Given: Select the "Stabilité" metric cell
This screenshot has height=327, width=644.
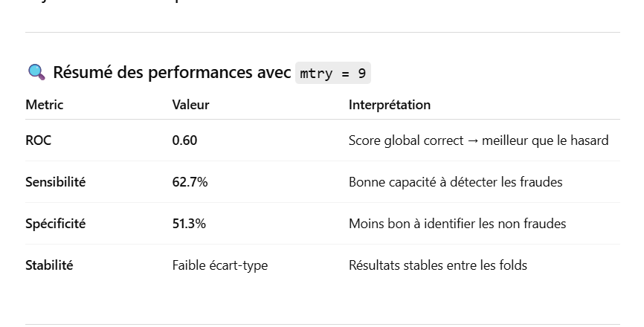Looking at the screenshot, I should 49,265.
